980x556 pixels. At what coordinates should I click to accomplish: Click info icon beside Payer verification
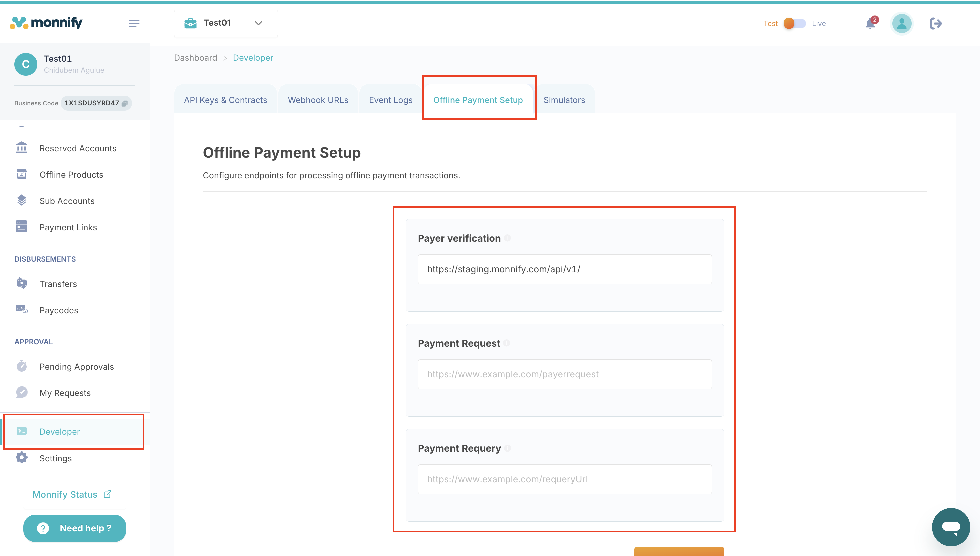[x=507, y=238]
